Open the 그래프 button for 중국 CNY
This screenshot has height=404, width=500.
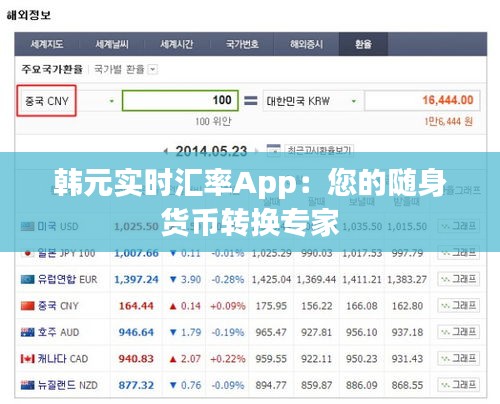coord(459,306)
